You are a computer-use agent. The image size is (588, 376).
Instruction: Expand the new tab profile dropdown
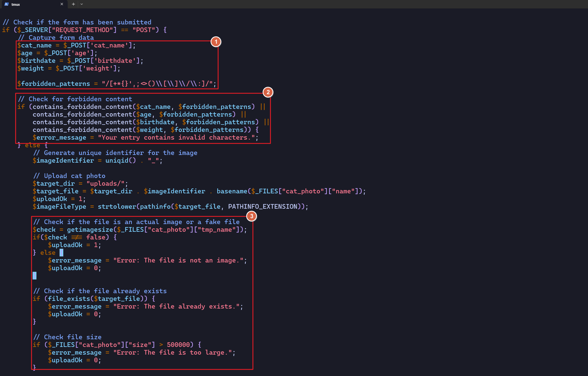[82, 4]
